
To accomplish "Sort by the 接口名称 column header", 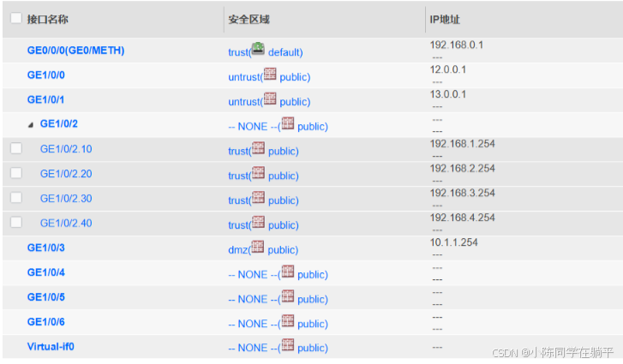I will (47, 19).
